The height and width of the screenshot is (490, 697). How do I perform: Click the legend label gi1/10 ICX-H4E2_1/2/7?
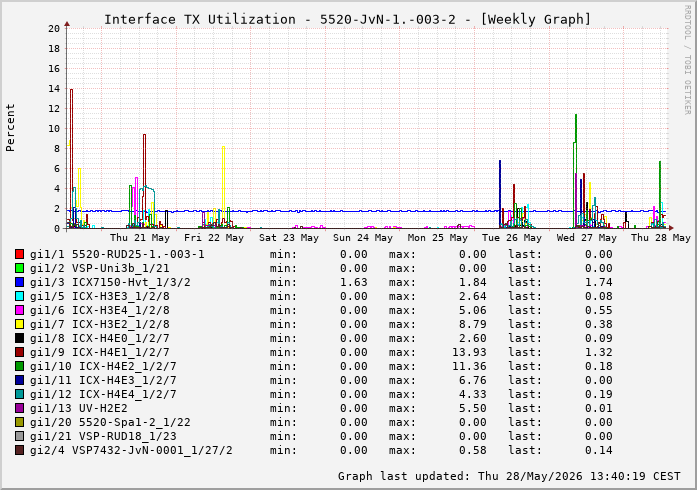pos(103,366)
